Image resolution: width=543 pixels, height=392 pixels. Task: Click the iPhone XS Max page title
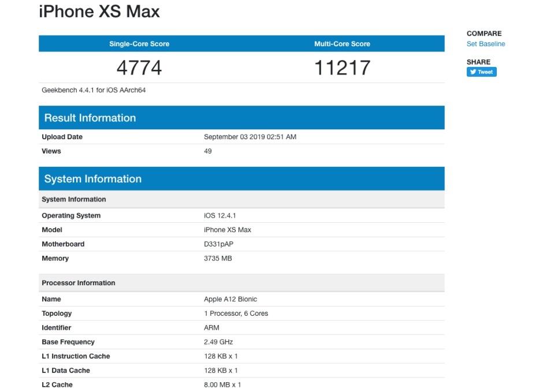tap(99, 12)
